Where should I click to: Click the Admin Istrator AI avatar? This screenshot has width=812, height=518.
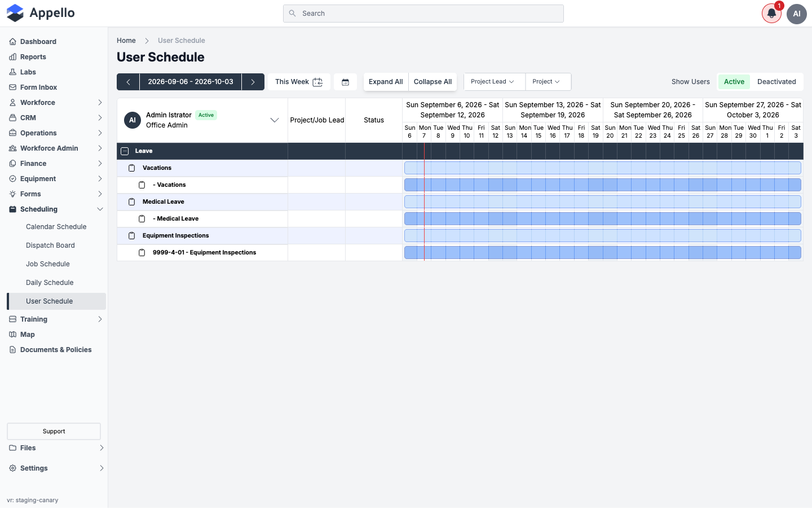133,120
